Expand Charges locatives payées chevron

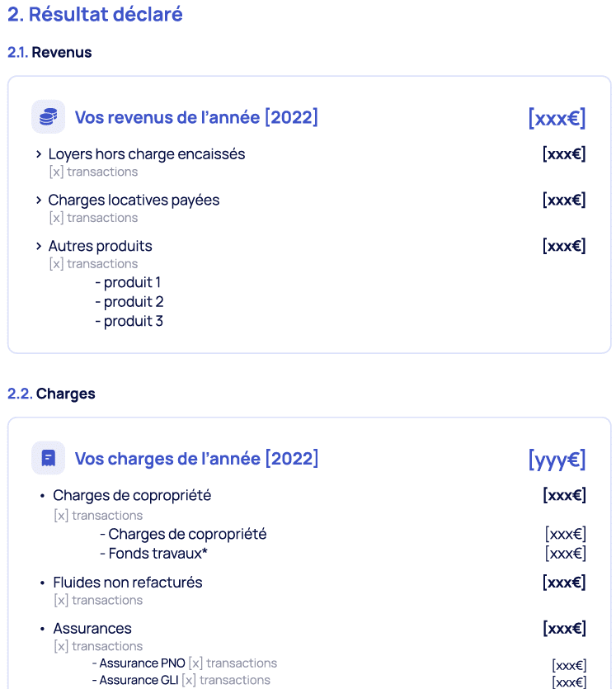pos(39,201)
